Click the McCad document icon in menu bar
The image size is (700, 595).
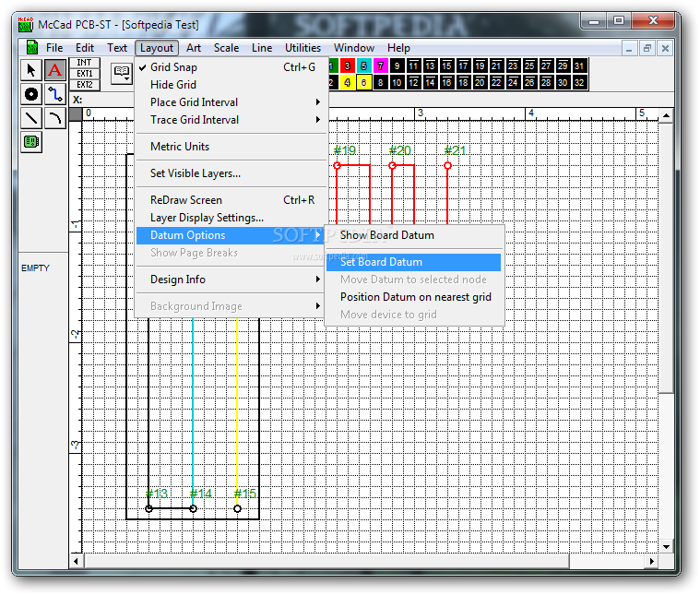pos(32,47)
